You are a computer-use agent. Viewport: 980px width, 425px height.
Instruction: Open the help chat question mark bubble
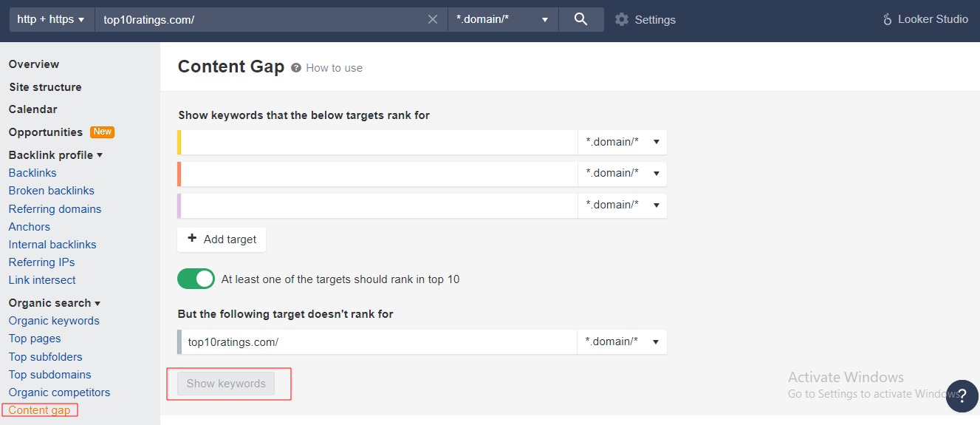[x=962, y=395]
